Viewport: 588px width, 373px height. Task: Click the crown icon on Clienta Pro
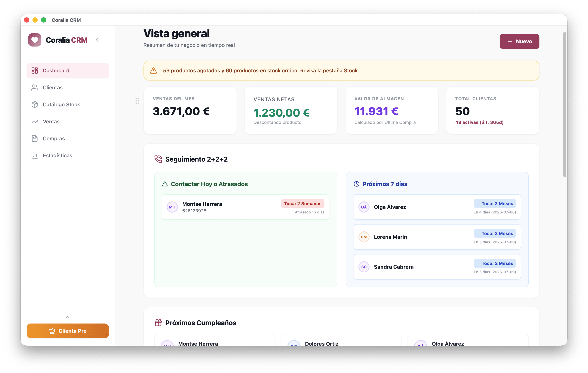click(x=52, y=331)
